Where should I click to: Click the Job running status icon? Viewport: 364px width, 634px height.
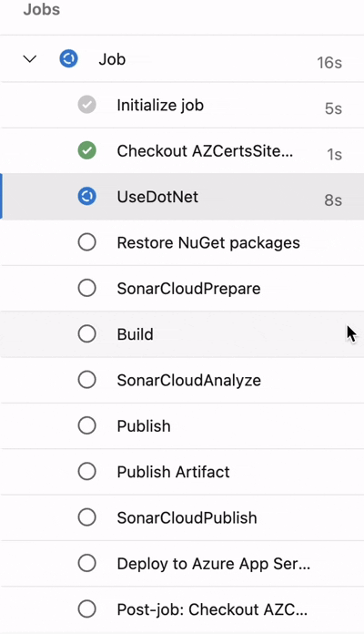[68, 59]
